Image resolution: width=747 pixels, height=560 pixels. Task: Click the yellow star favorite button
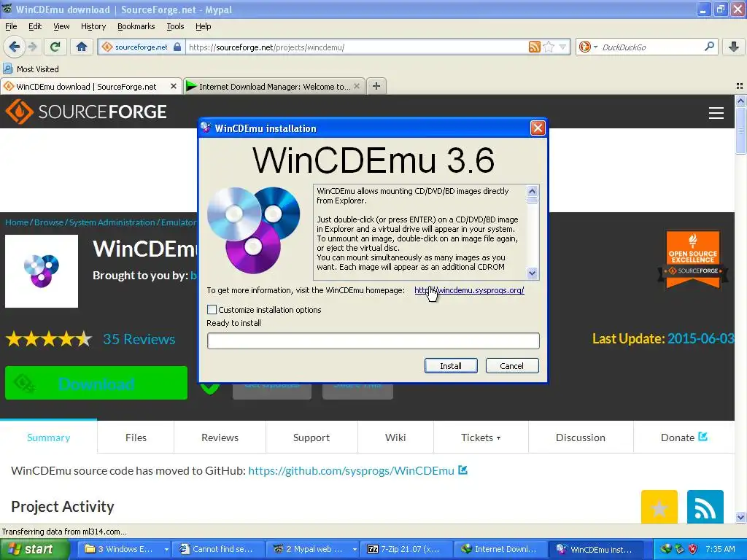click(659, 507)
